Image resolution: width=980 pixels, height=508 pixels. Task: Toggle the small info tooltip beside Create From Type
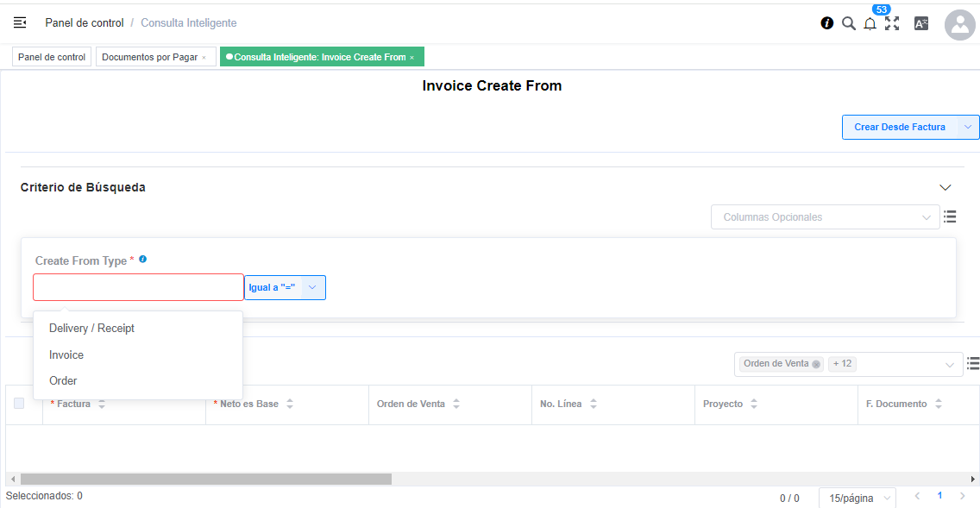pyautogui.click(x=142, y=259)
